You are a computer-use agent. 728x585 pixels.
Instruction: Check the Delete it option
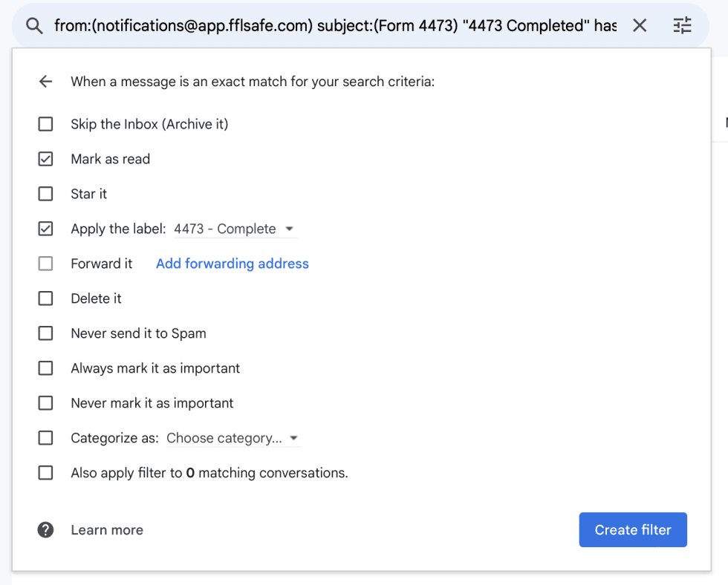click(x=46, y=298)
